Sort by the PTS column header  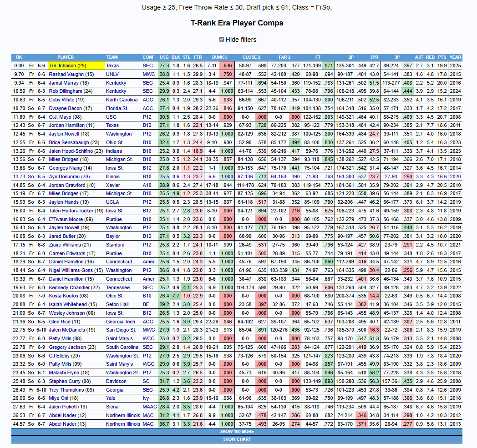point(442,57)
